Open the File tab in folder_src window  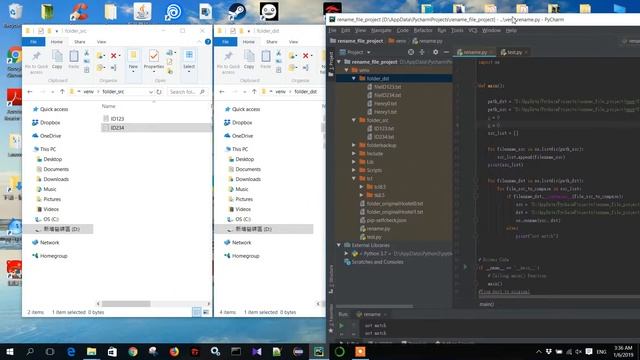33,42
